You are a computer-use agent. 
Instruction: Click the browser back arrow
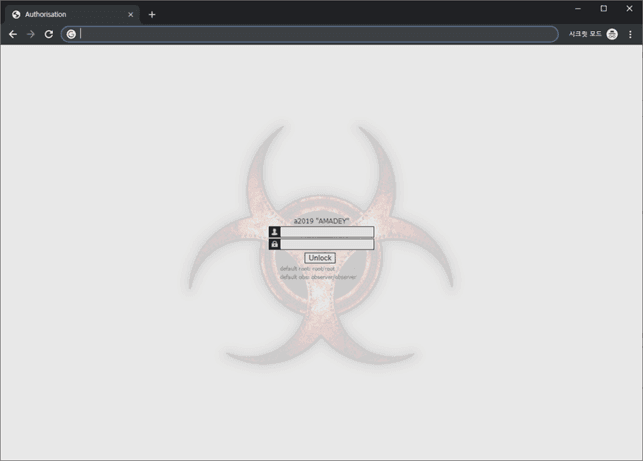tap(13, 34)
